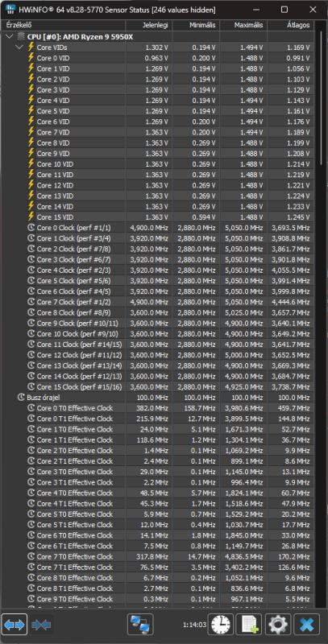Image resolution: width=328 pixels, height=644 pixels.
Task: Click the 1:14:03 elapsed time readout
Action: point(194,625)
